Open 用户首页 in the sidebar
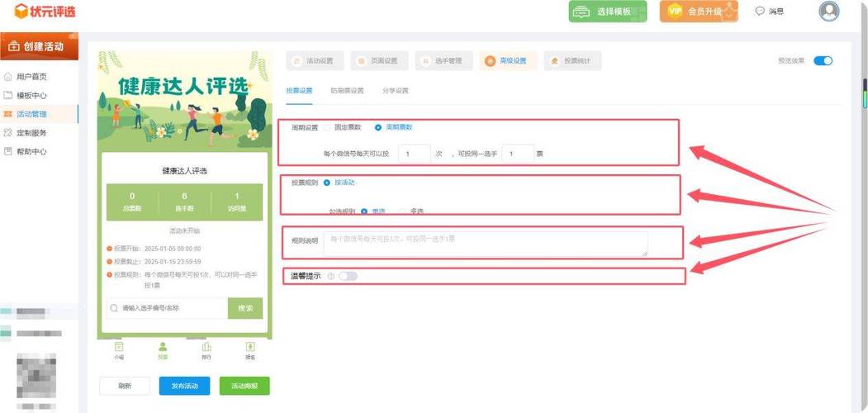The height and width of the screenshot is (413, 868). click(x=31, y=76)
